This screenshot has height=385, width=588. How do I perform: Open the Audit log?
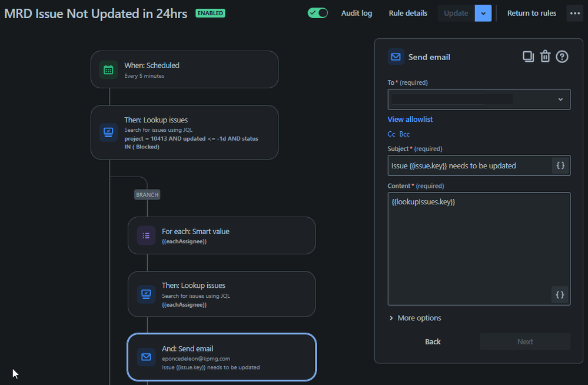[356, 12]
